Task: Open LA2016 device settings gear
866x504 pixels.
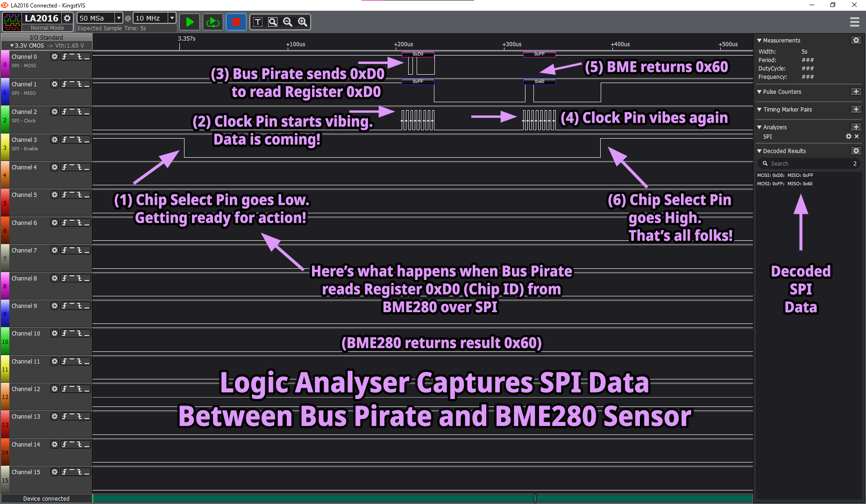Action: point(68,18)
